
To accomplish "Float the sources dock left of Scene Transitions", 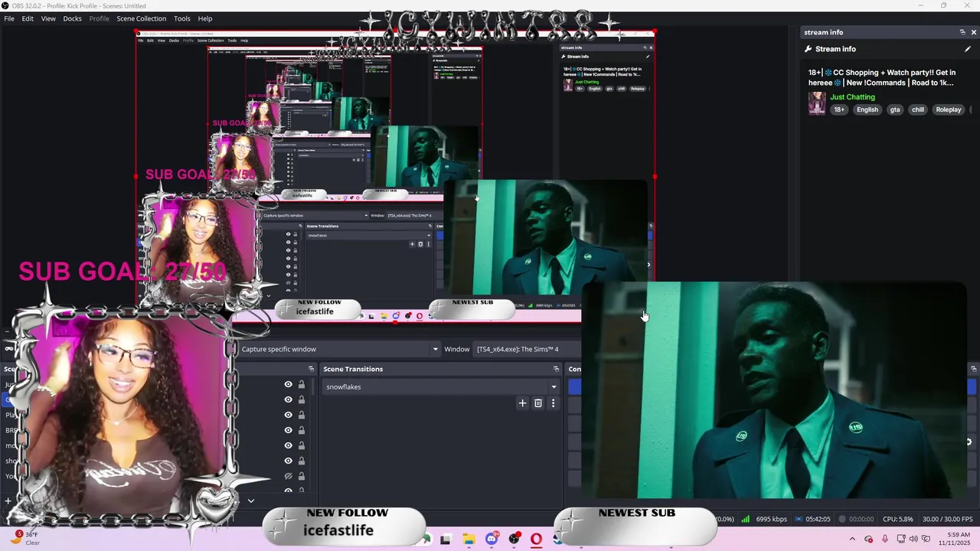I will [311, 369].
